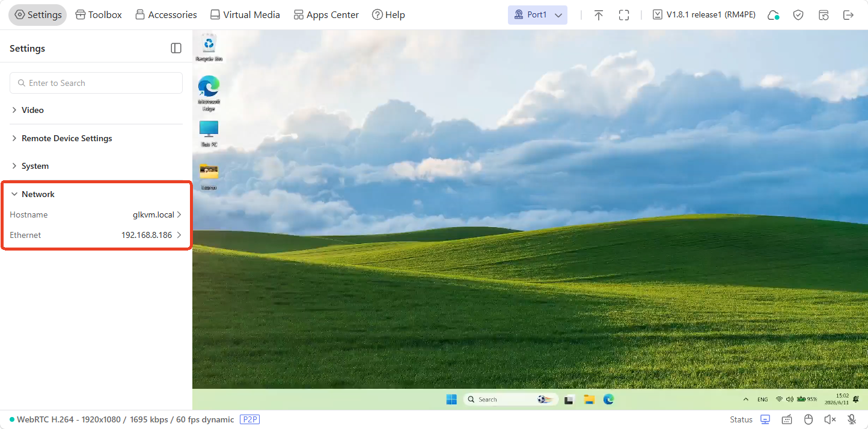The image size is (868, 429).
Task: Open the Accessories menu
Action: (166, 14)
